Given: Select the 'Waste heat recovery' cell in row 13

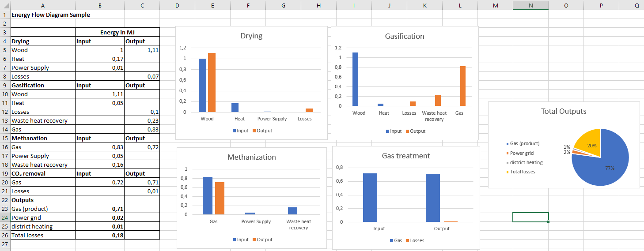Looking at the screenshot, I should coord(43,120).
